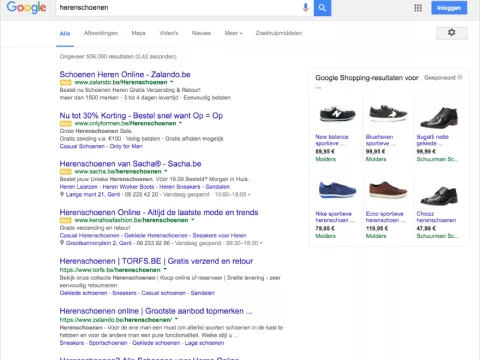Open Bugatti nette geklede shoe thumbnail
Screen dimensions: 480x360
tap(439, 117)
